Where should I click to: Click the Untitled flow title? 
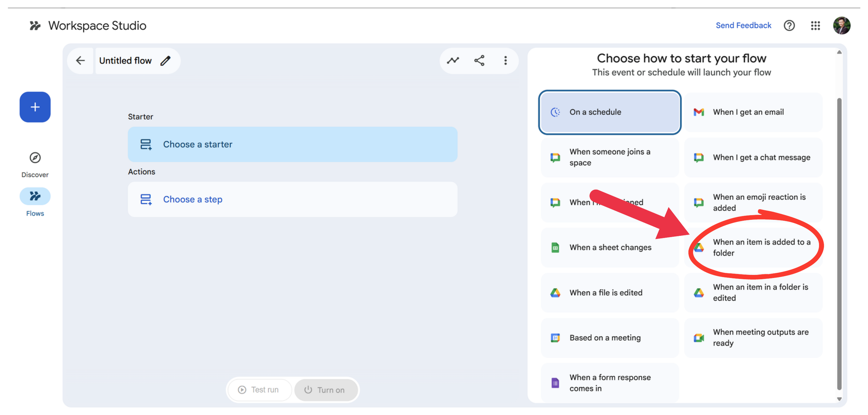pyautogui.click(x=125, y=61)
